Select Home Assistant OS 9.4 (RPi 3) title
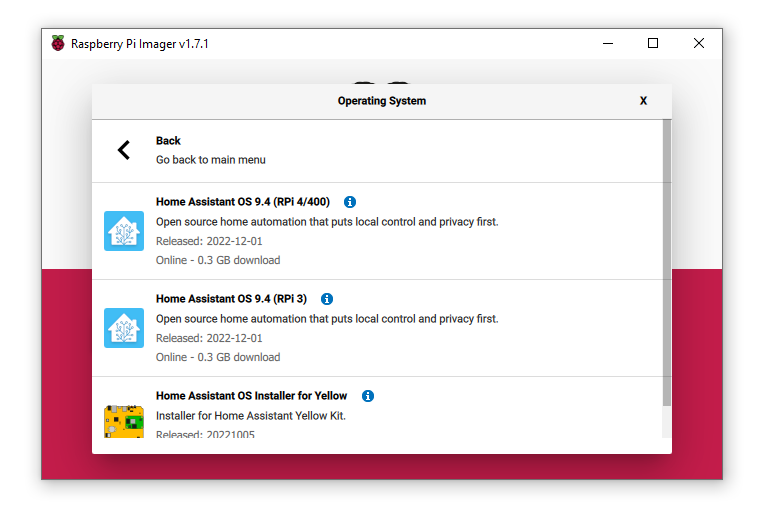The width and height of the screenshot is (761, 508). (x=232, y=299)
